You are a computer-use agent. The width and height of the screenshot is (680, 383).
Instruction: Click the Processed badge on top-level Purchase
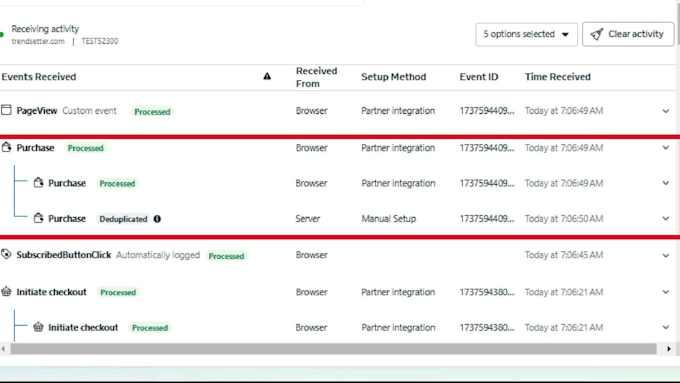point(85,148)
